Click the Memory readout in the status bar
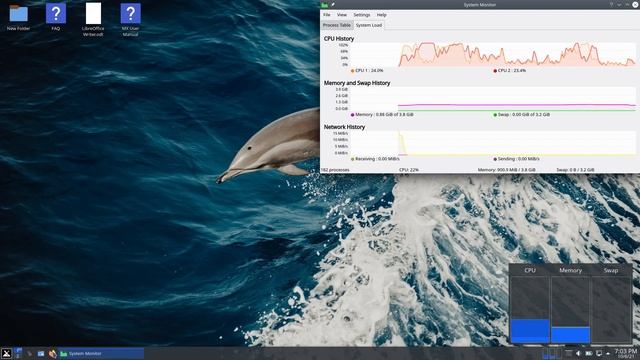Screen dimensions: 640x360 pos(507,170)
